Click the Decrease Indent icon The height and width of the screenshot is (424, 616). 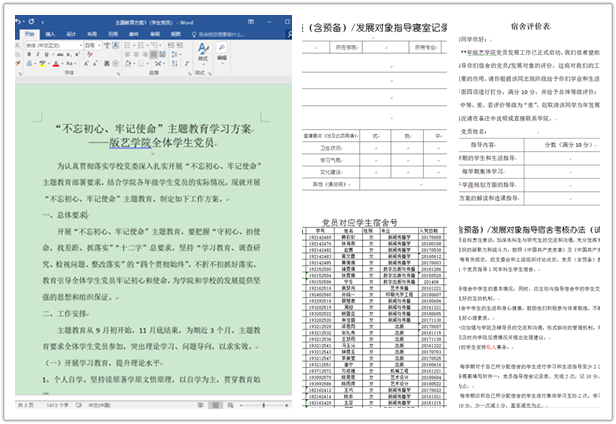(x=170, y=45)
